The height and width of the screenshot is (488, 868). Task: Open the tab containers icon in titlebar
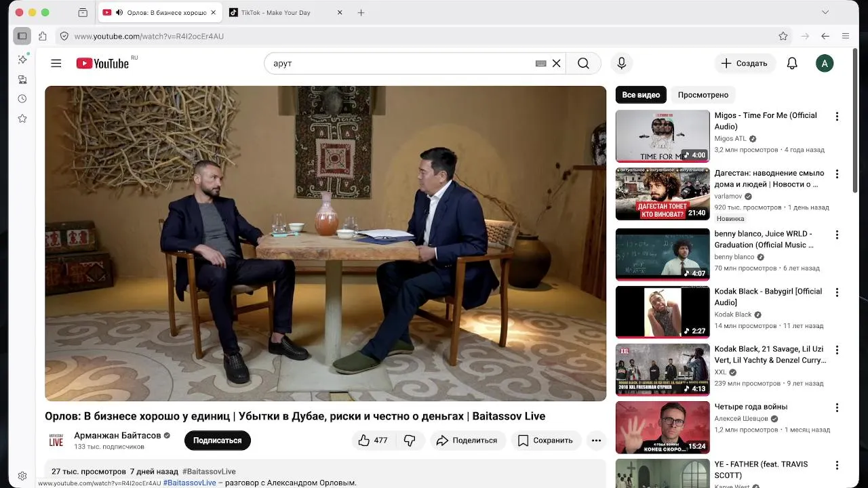pos(83,12)
